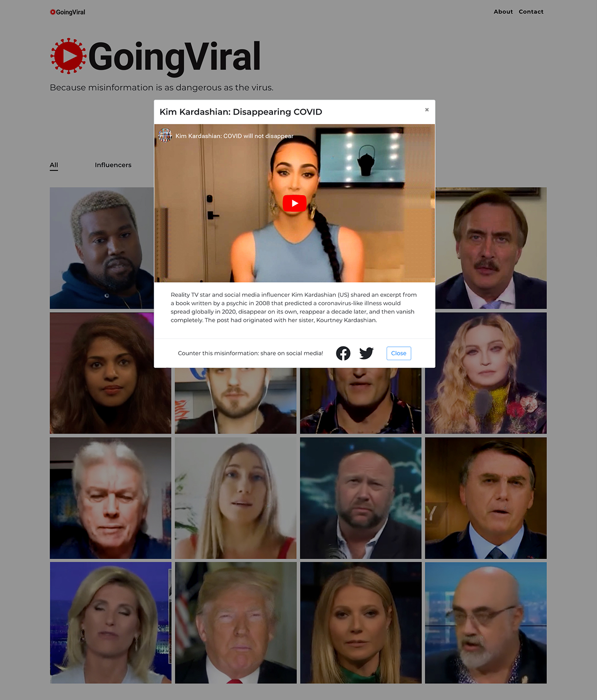Open thumbnail of man in floral shirt

[x=361, y=401]
